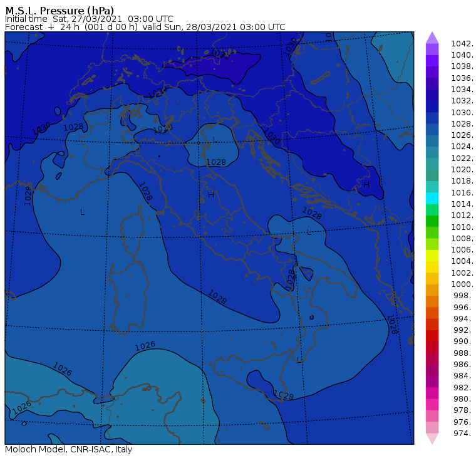Select the 'Initial time Sat, 27/03/2021 03:00 UTC' line
This screenshot has height=458, width=476.
click(89, 19)
